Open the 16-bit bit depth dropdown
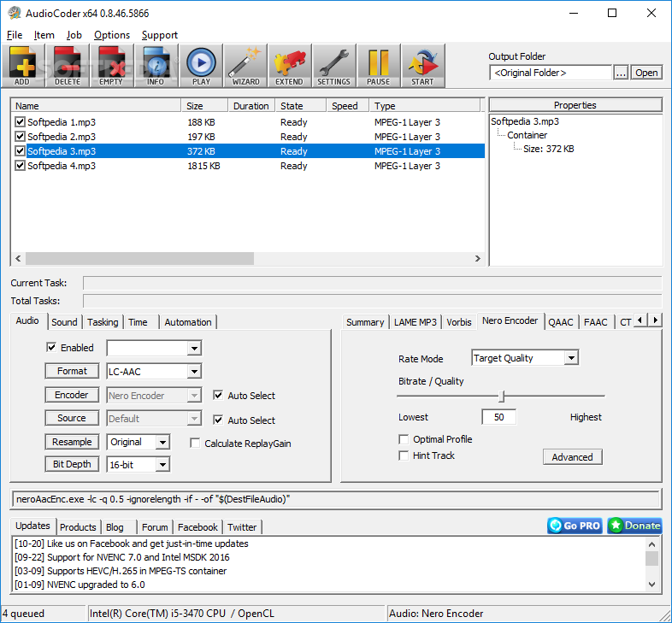Viewport: 672px width, 623px height. coord(162,464)
